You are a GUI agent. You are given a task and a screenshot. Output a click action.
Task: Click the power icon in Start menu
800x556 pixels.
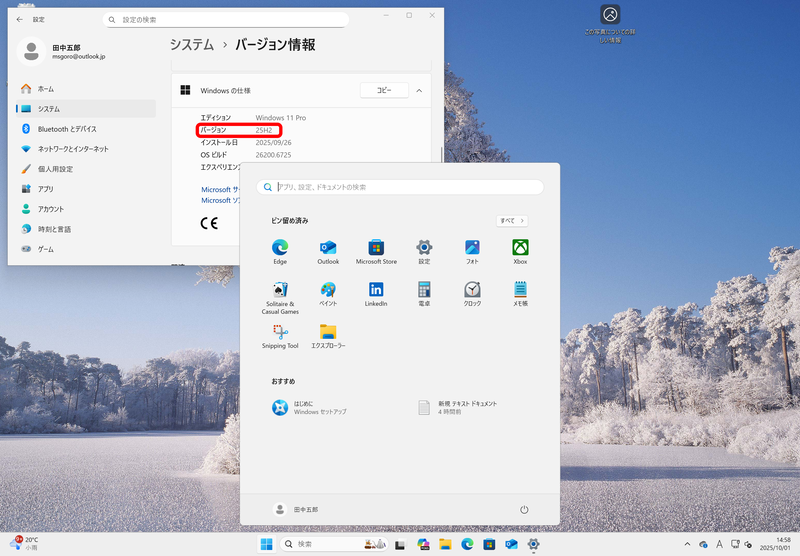524,510
